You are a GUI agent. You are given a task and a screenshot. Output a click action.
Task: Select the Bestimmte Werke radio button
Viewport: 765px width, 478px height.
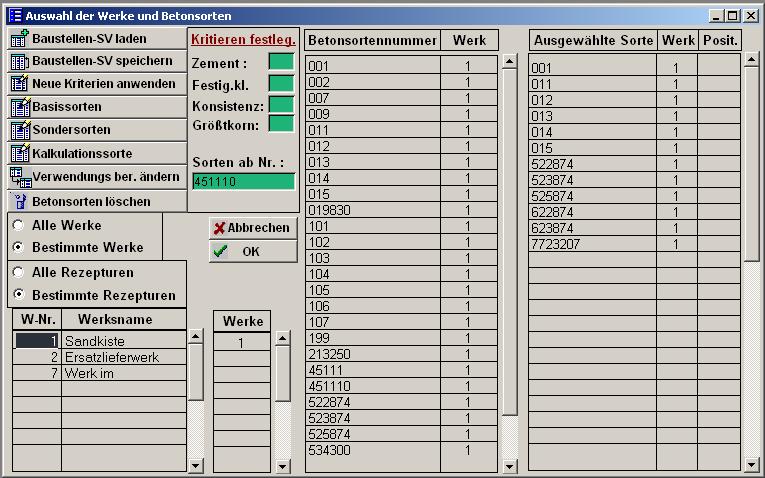tap(18, 247)
